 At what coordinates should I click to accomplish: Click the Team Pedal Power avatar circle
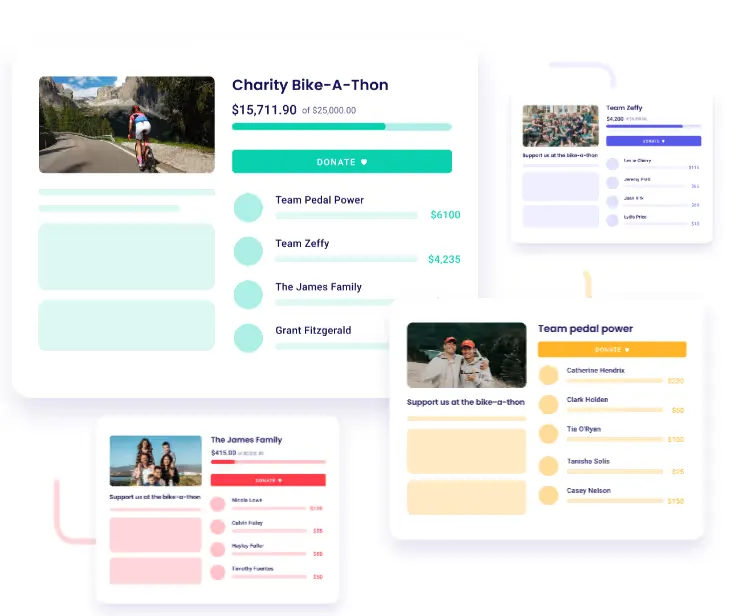click(248, 207)
